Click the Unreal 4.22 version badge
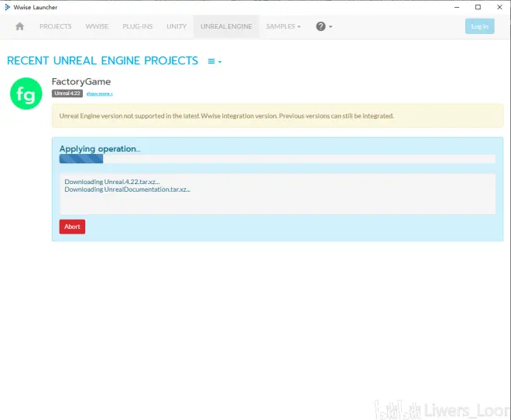This screenshot has width=511, height=420. click(x=67, y=94)
